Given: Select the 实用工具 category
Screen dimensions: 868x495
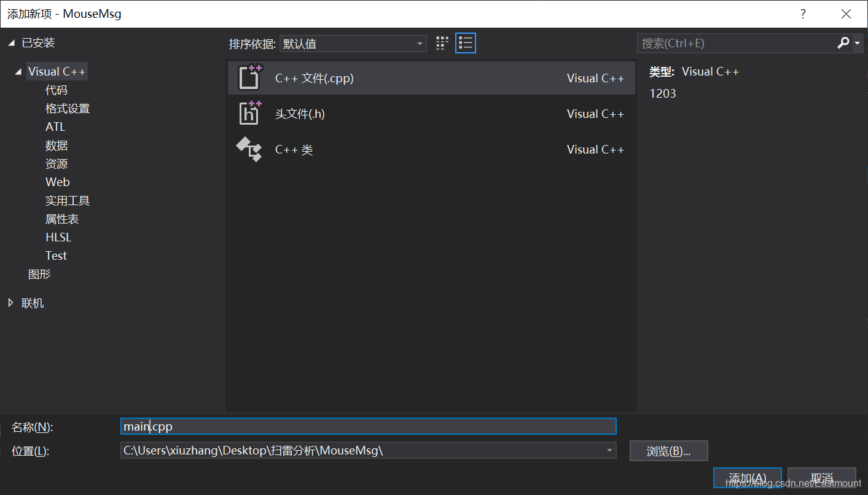Looking at the screenshot, I should [x=68, y=200].
